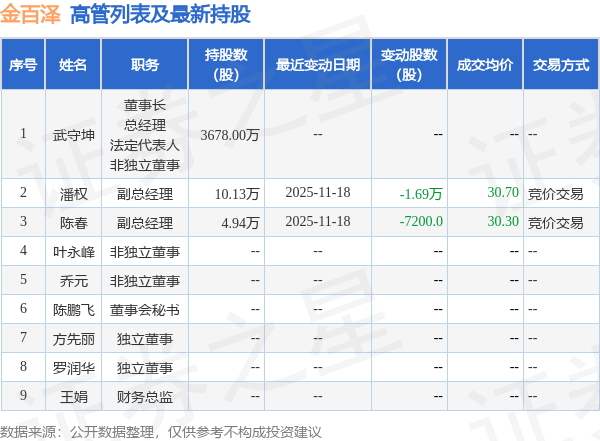Click the 数据来源 disclaimer footer text
600x441 pixels.
[161, 432]
